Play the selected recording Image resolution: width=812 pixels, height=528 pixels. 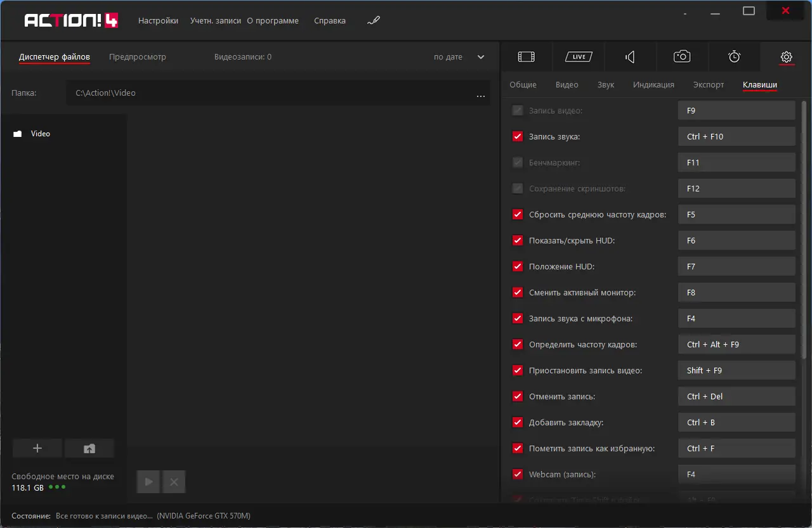coord(149,482)
